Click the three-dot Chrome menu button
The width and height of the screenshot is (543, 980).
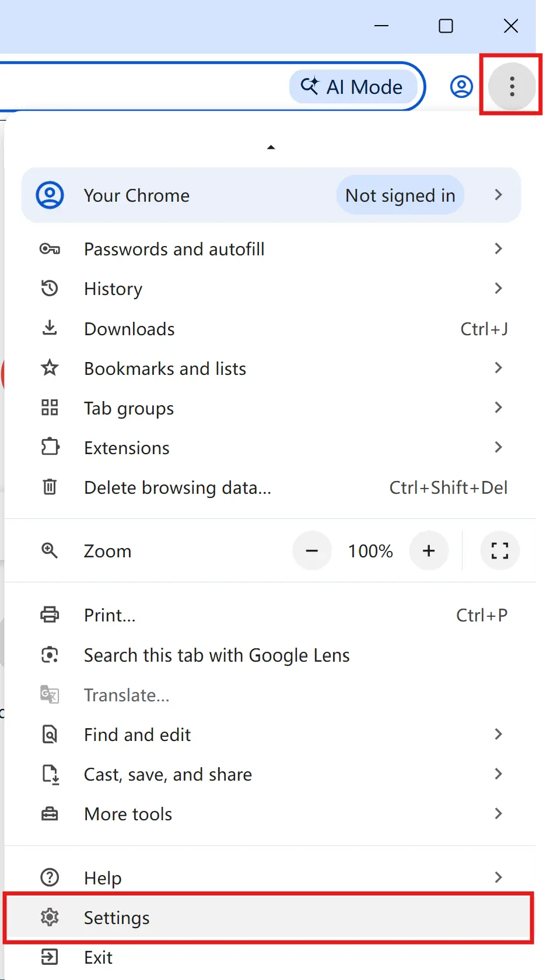[x=512, y=86]
